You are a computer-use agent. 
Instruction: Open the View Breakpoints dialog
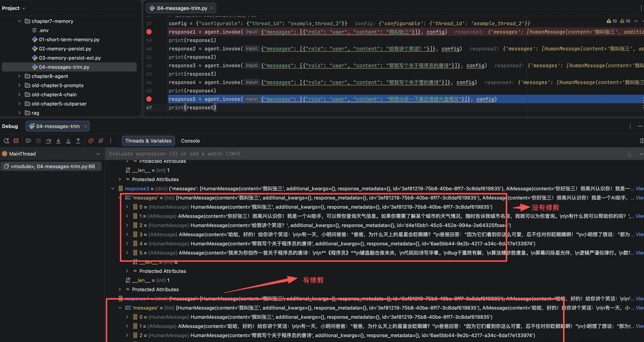coord(91,141)
